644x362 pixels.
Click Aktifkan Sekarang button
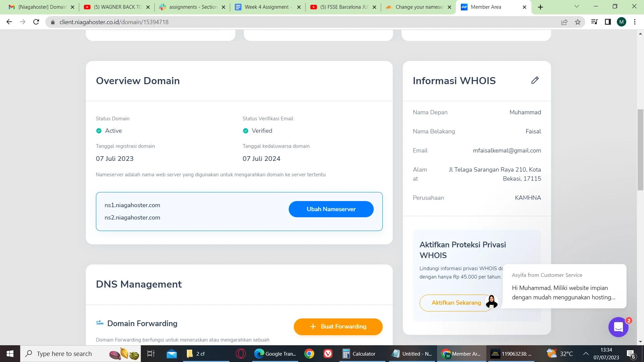tap(456, 303)
